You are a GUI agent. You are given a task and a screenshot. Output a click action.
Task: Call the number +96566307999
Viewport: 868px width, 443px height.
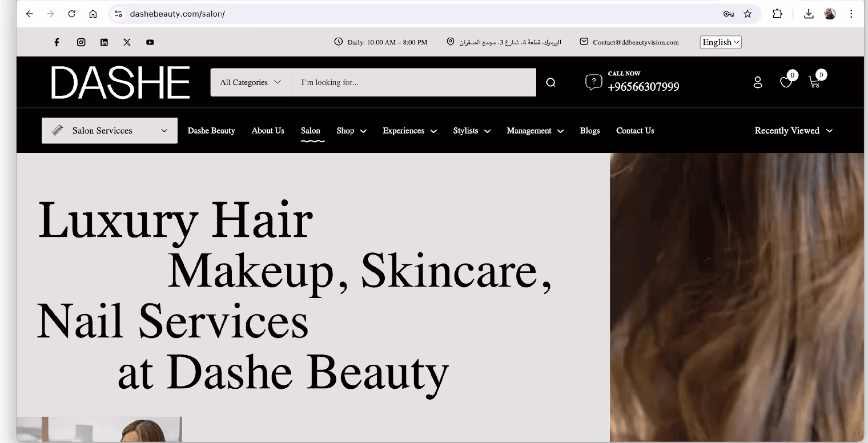[644, 87]
